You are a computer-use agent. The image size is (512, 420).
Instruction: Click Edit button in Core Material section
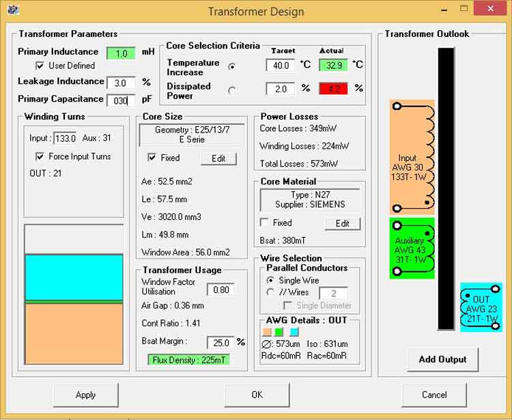tap(342, 223)
